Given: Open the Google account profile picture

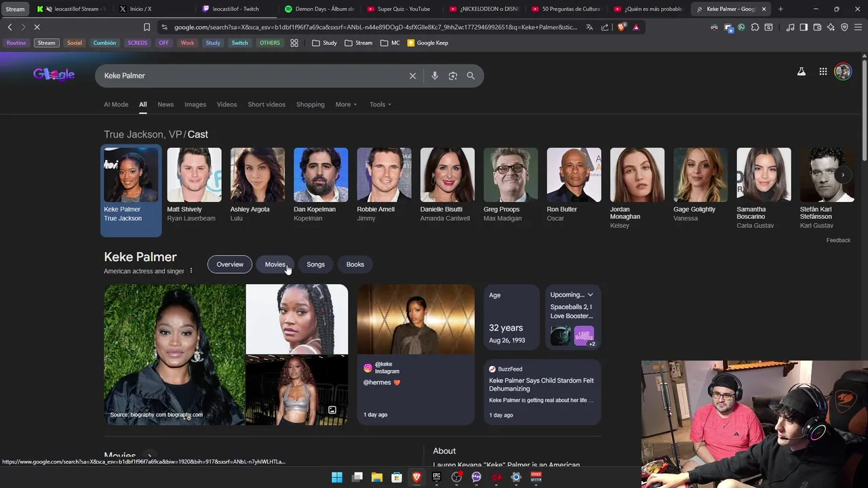Looking at the screenshot, I should [843, 71].
